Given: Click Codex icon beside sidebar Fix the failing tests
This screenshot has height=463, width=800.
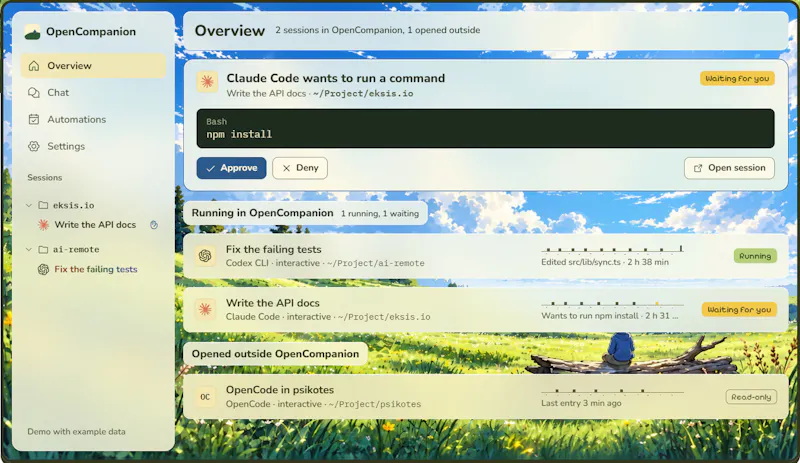Looking at the screenshot, I should (x=43, y=269).
